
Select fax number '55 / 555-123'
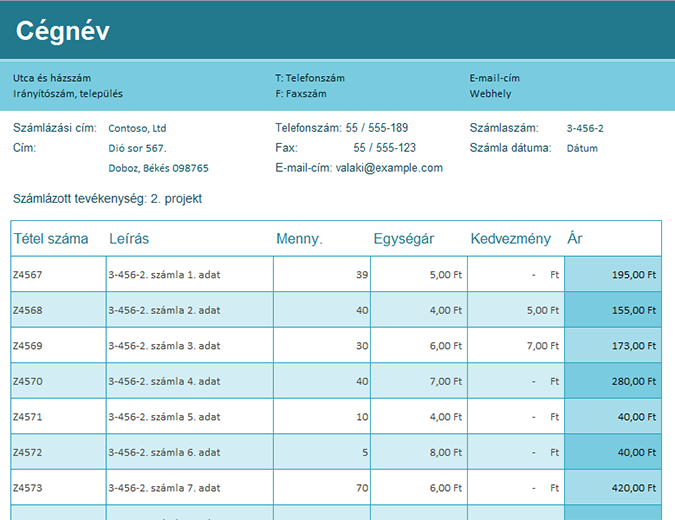point(384,148)
